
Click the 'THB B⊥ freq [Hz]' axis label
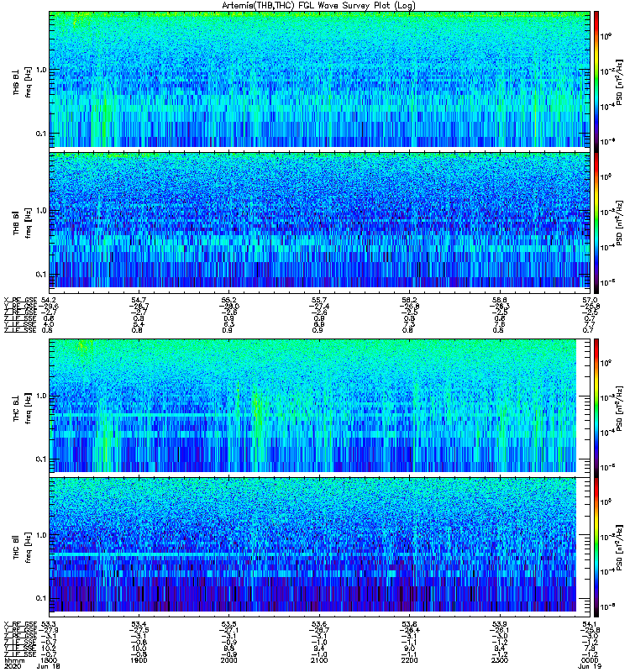tap(23, 81)
